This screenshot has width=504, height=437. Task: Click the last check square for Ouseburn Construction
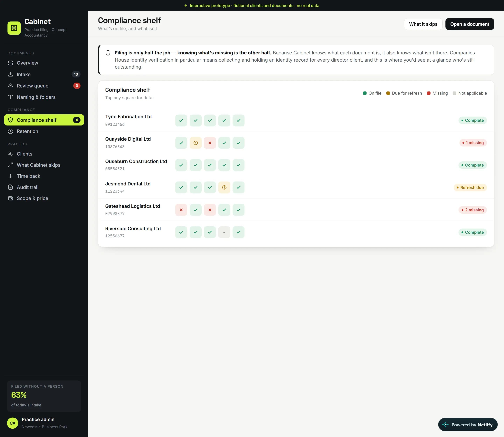point(239,165)
